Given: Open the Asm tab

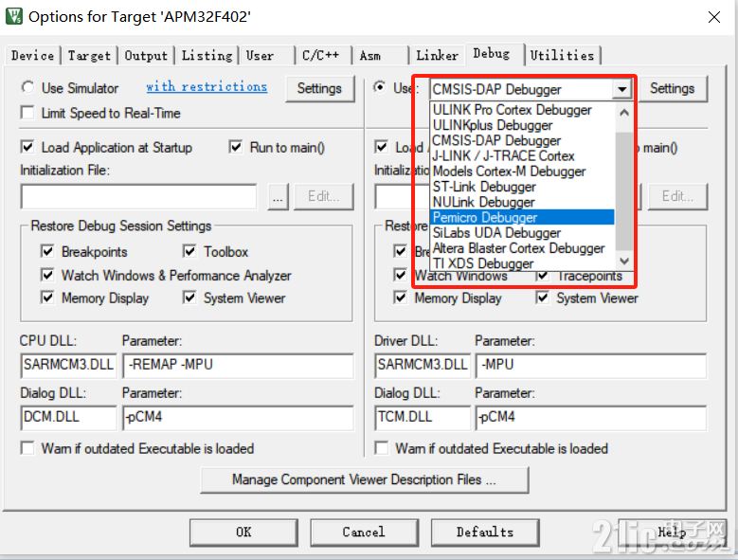Looking at the screenshot, I should pos(380,56).
